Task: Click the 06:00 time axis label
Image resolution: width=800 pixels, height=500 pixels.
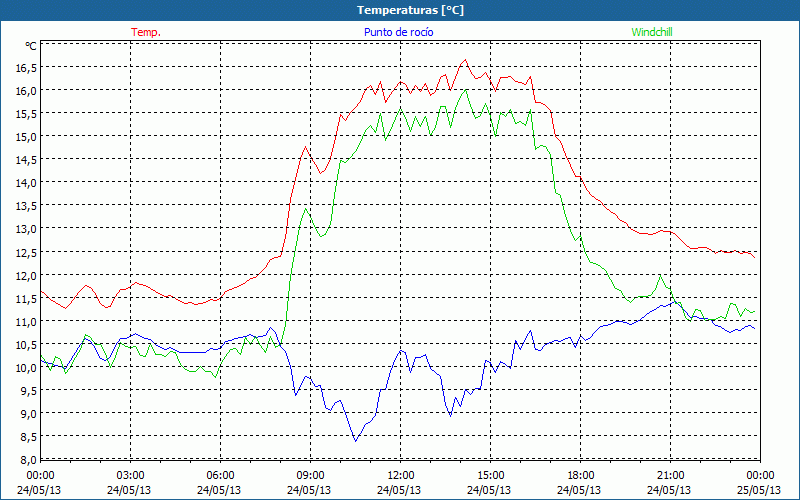Action: [220, 475]
